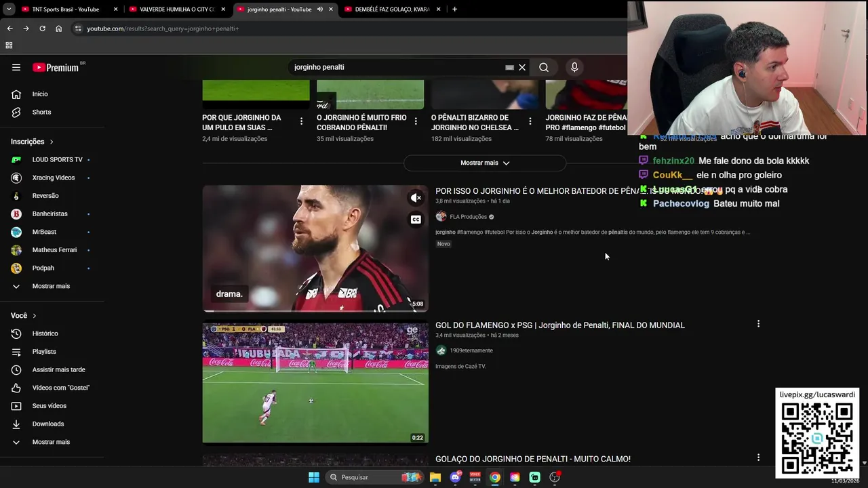The height and width of the screenshot is (488, 868).
Task: Close the TNT Sports Brasil tab
Action: click(116, 9)
